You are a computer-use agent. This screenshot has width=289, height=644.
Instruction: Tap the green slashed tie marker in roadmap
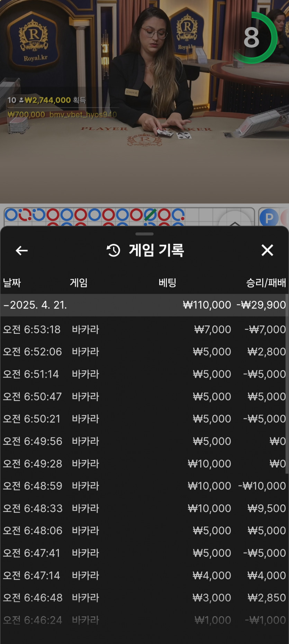(150, 214)
